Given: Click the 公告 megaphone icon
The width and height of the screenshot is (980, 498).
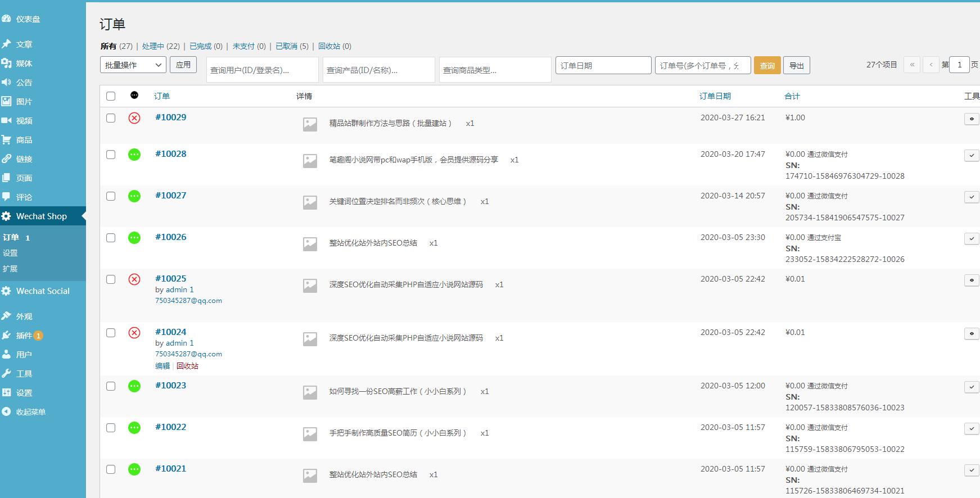Looking at the screenshot, I should point(6,82).
